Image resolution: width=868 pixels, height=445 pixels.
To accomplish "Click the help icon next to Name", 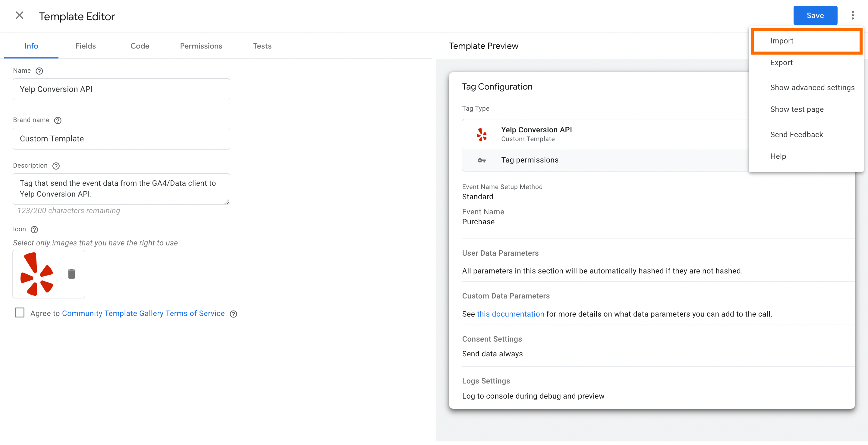I will click(39, 71).
